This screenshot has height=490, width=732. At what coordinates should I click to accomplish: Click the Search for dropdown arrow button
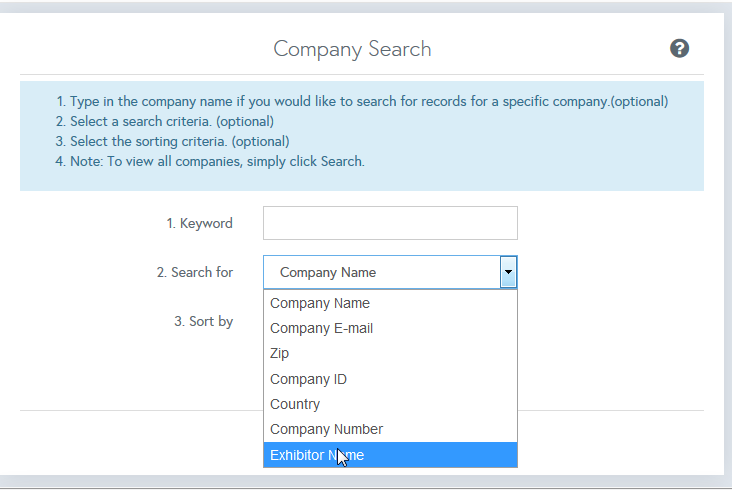click(508, 272)
